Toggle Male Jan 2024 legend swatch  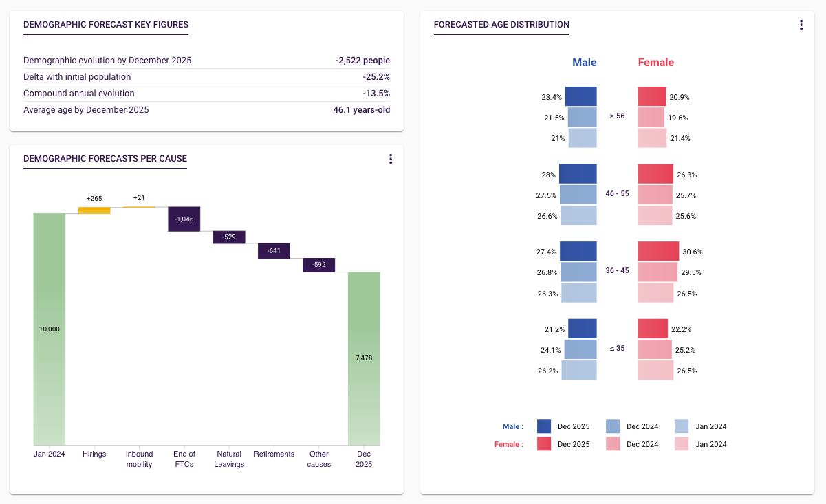[682, 426]
